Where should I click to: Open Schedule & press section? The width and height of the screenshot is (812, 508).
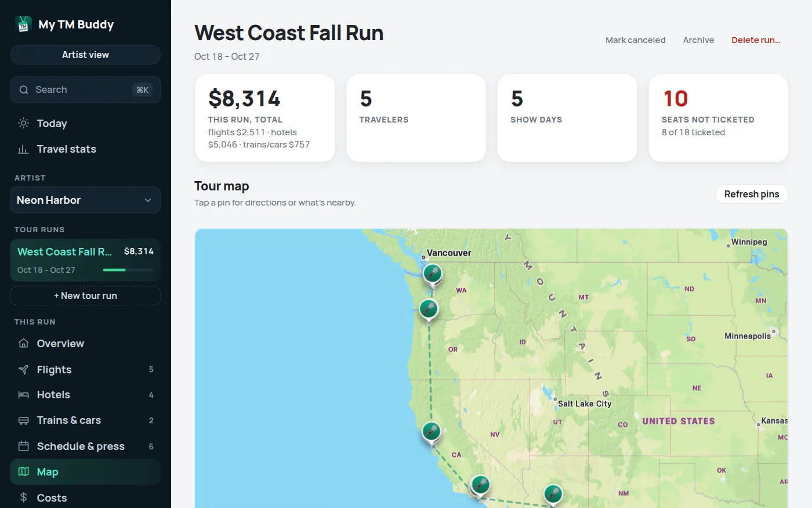pos(85,446)
